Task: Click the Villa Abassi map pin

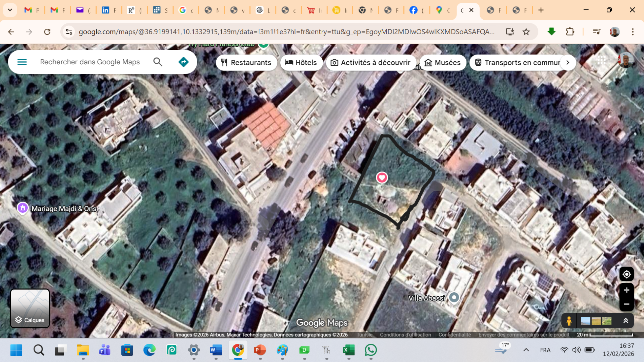Action: point(454,297)
